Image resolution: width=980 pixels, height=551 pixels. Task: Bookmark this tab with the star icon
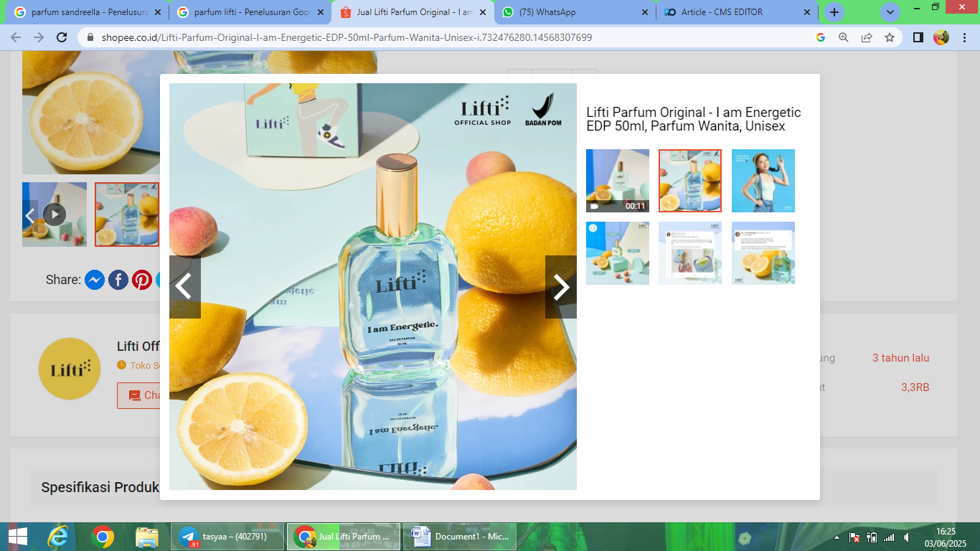pyautogui.click(x=890, y=37)
